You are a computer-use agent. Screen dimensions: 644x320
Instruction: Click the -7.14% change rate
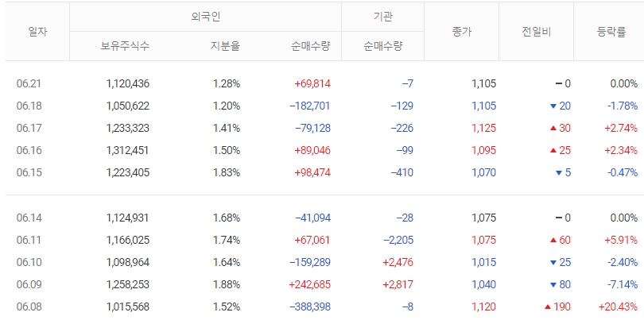coord(623,284)
